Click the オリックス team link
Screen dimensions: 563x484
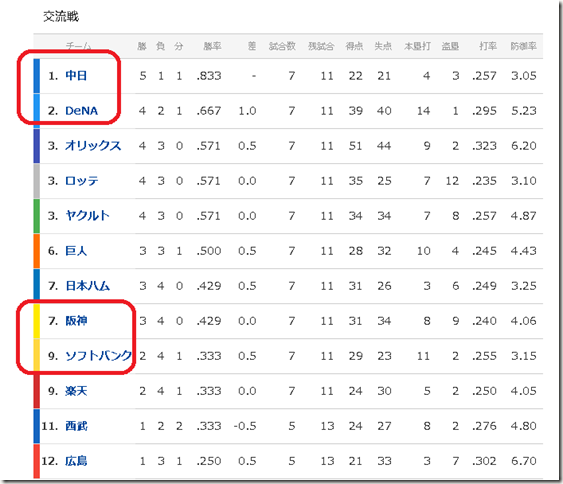point(93,146)
